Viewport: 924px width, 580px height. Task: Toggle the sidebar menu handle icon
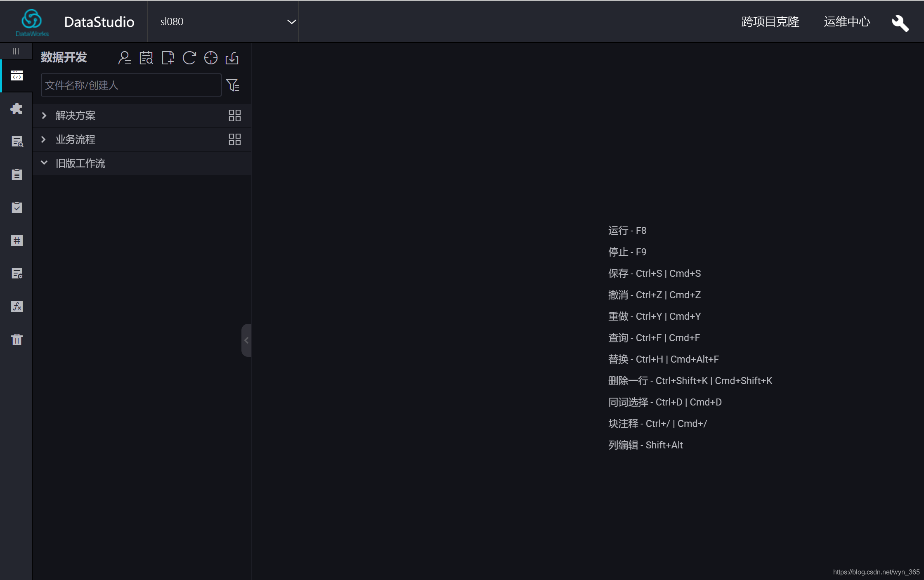tap(16, 51)
